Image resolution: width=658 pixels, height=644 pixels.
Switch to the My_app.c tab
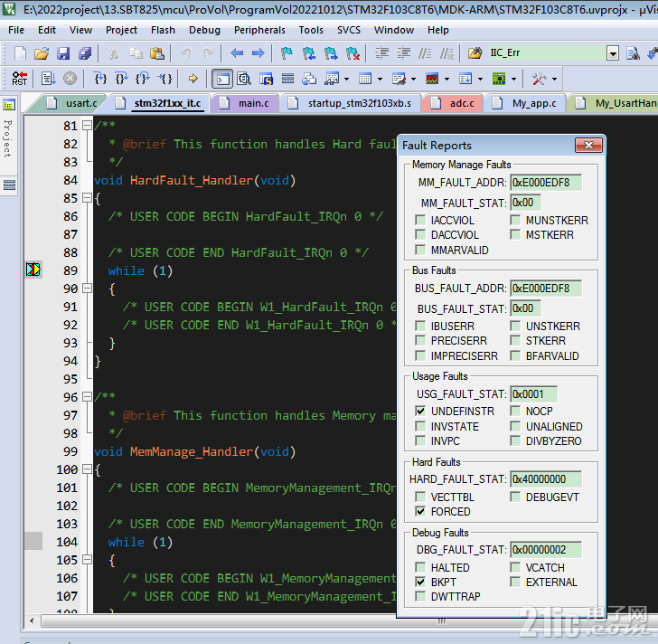point(526,103)
